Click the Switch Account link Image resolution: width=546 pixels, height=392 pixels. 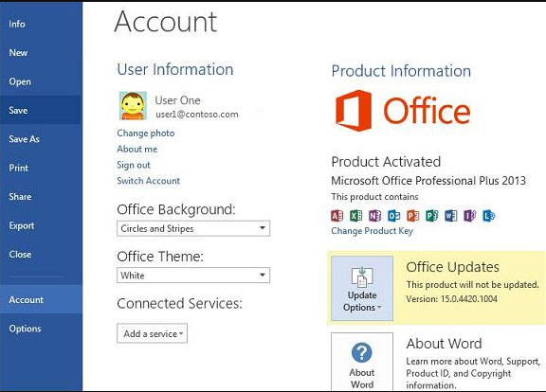click(148, 181)
